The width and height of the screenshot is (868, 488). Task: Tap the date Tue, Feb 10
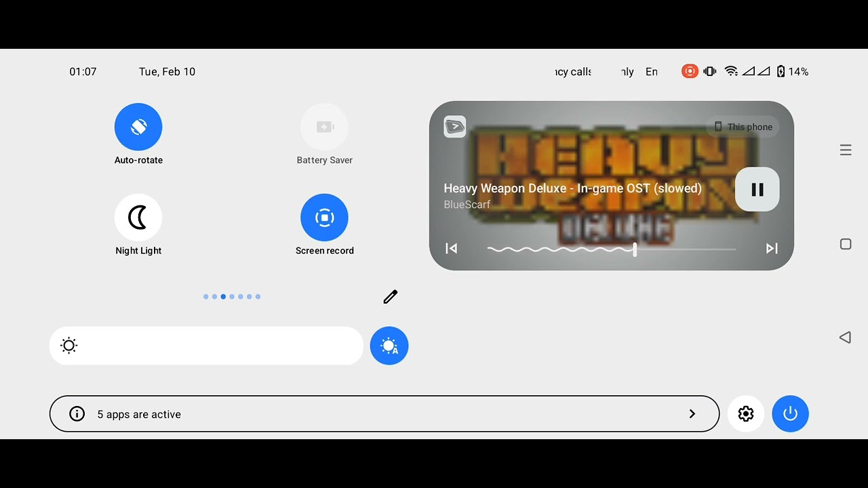pyautogui.click(x=167, y=72)
